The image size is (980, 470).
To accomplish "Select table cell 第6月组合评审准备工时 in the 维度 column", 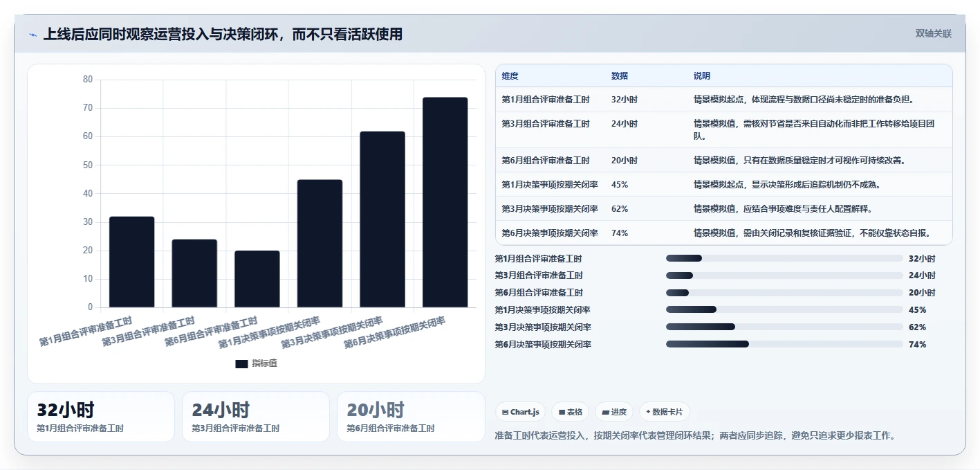I will [546, 161].
